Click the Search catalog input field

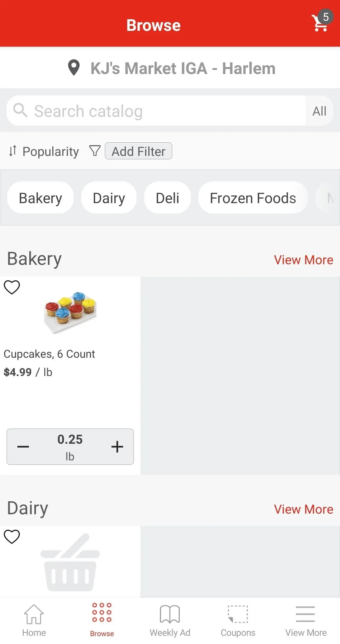[x=164, y=111]
